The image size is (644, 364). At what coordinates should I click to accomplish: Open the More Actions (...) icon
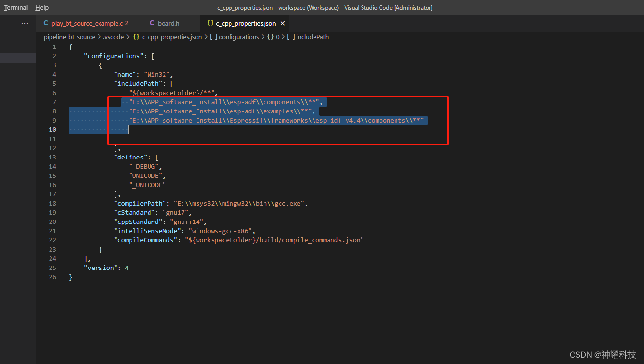tap(25, 23)
